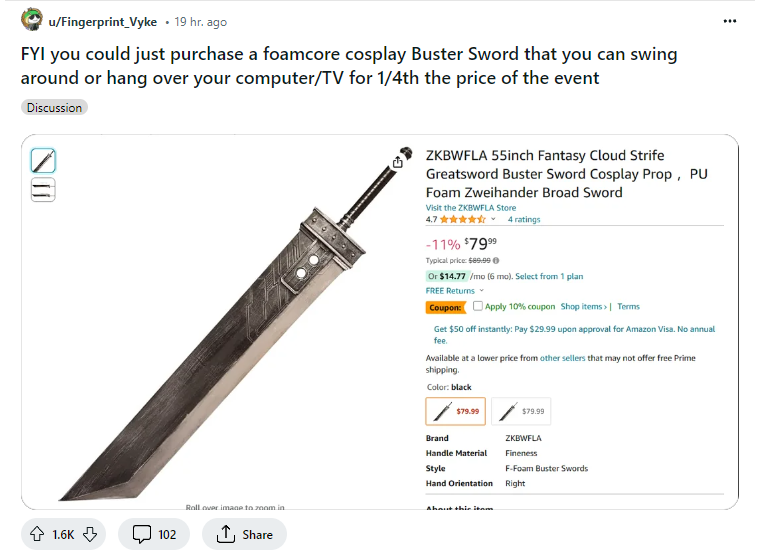Downvote the Buster Sword post
The height and width of the screenshot is (557, 763).
90,535
